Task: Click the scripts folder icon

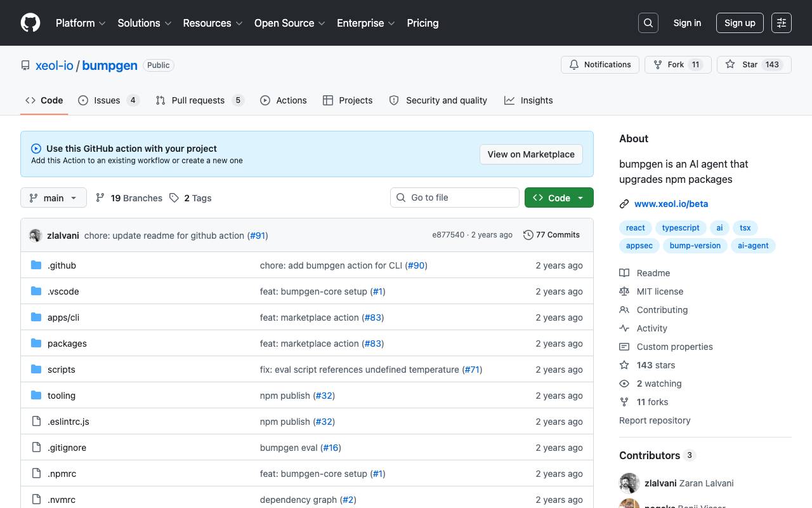Action: tap(36, 370)
